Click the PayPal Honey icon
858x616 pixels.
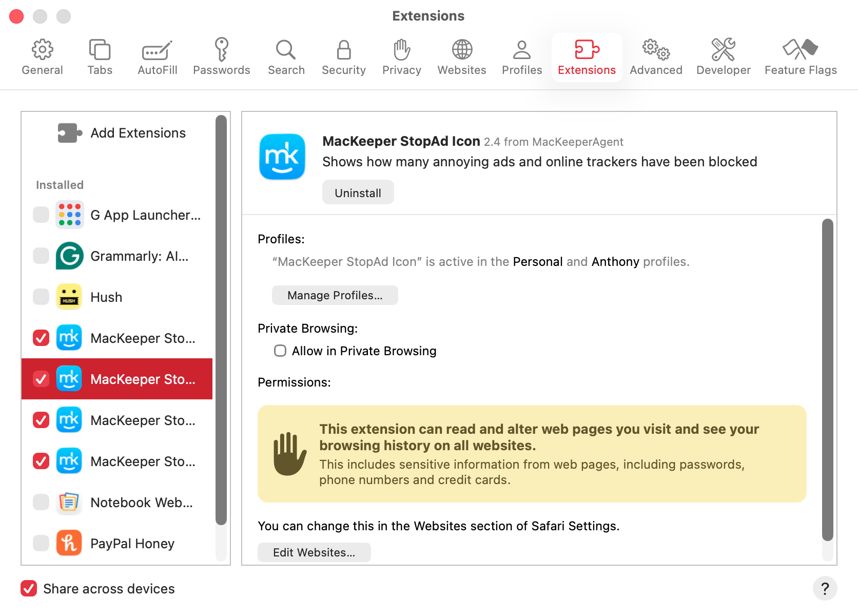coord(69,543)
